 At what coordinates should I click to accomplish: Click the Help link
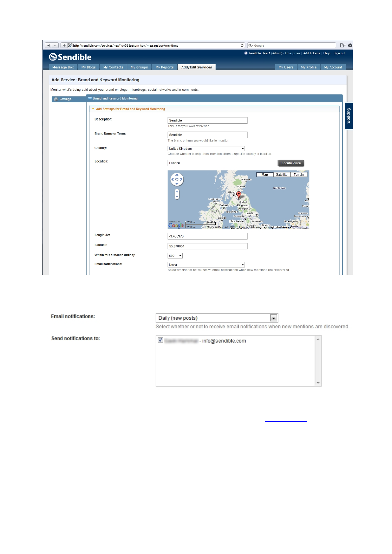327,53
